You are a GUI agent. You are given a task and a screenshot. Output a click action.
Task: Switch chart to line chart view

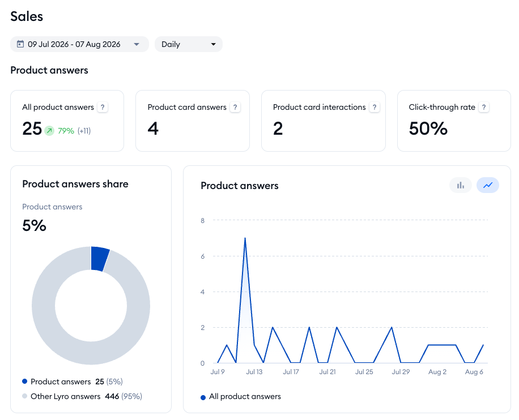pos(488,185)
